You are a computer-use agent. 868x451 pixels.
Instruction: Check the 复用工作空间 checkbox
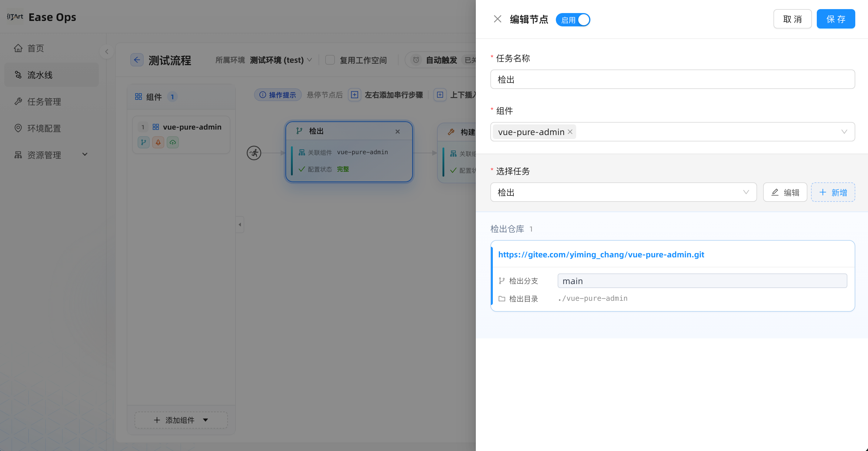[330, 60]
